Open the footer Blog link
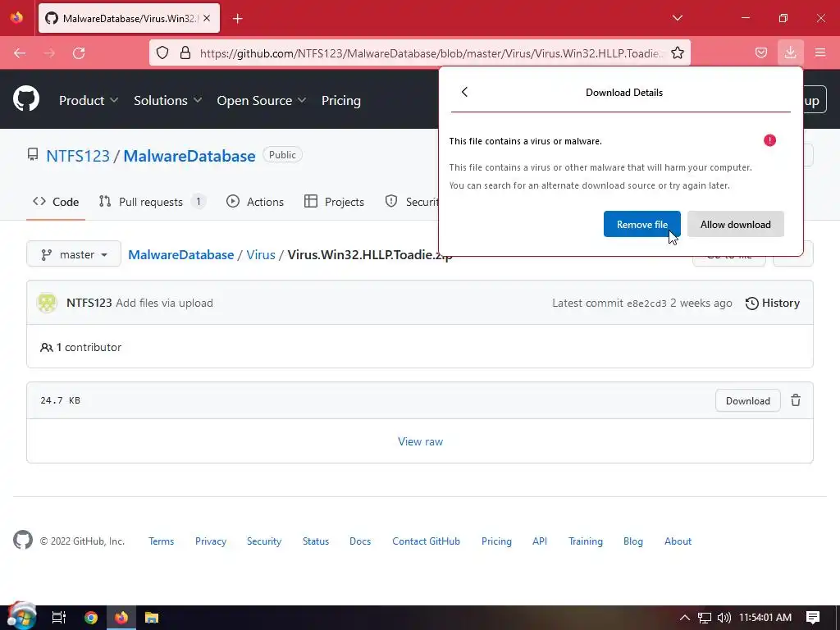 pyautogui.click(x=632, y=541)
